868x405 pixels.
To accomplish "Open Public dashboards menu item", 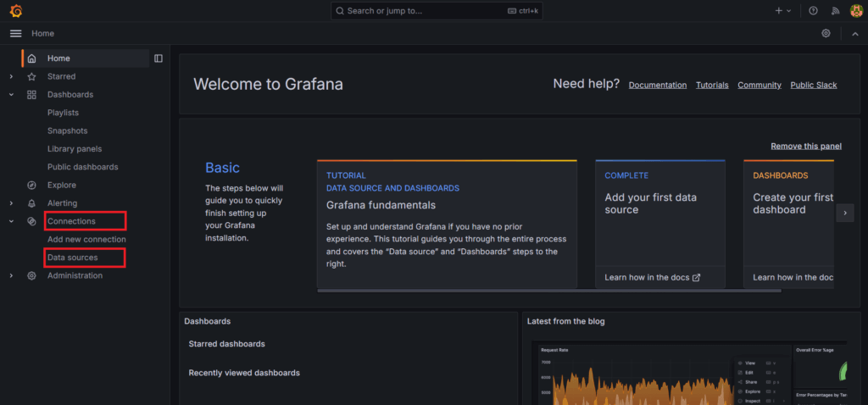I will (x=83, y=167).
